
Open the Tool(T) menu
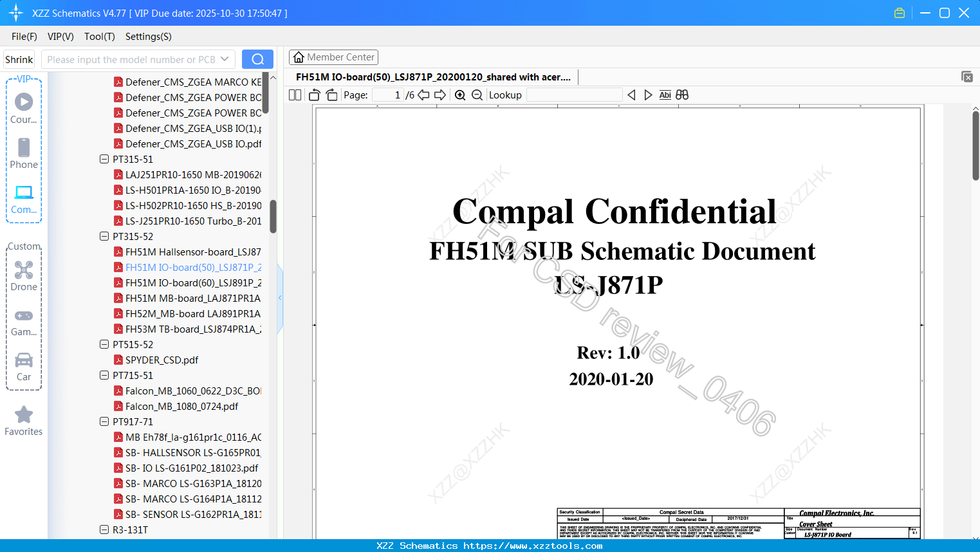[x=100, y=37]
